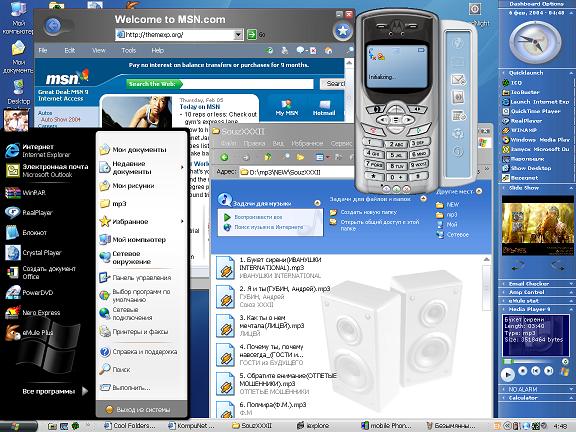Collapse the Slide Show dashboard panel

click(x=571, y=188)
